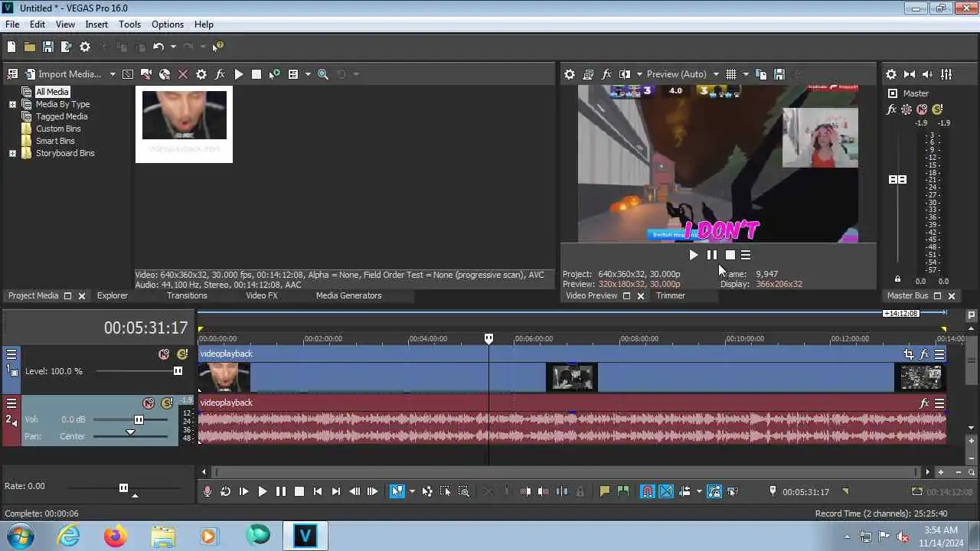Open the undo history dropdown arrow
This screenshot has width=980, height=551.
click(x=173, y=47)
